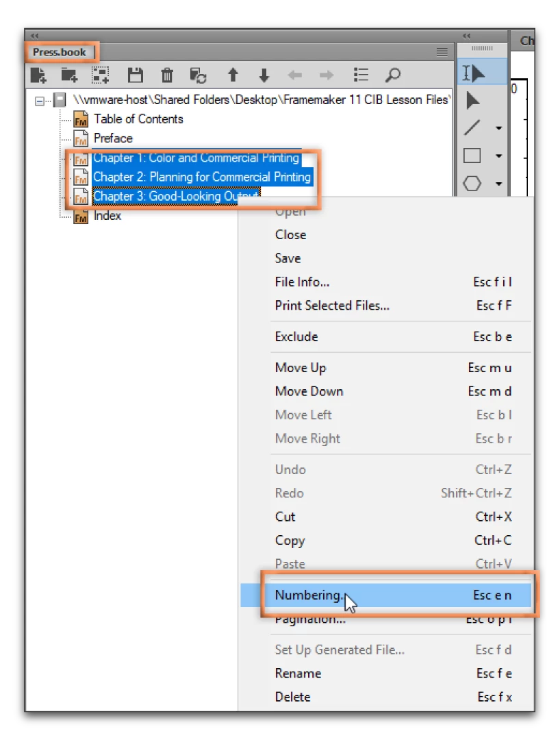Click the Add Group icon in book toolbar
560x740 pixels.
(101, 75)
